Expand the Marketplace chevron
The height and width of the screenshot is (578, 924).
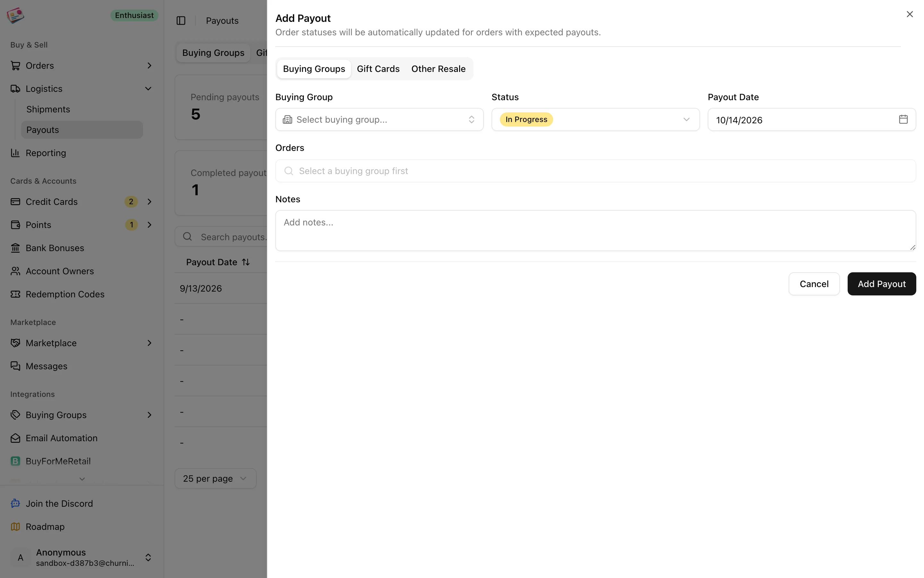149,343
